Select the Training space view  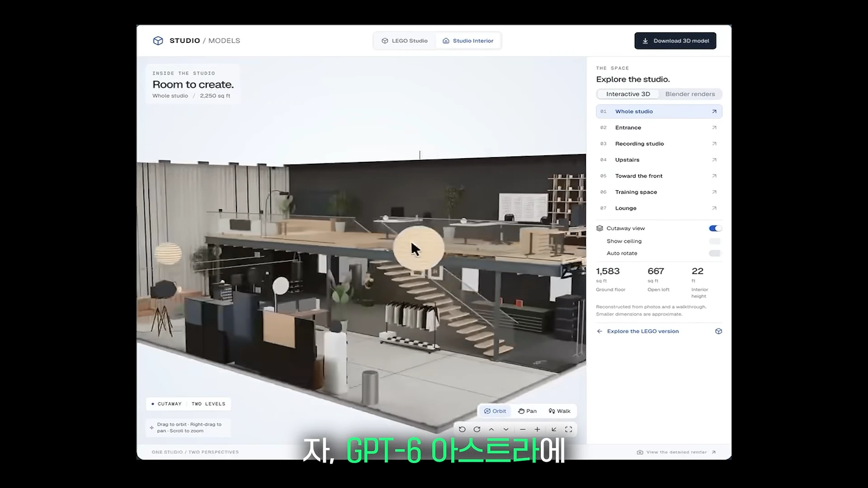[x=659, y=192]
